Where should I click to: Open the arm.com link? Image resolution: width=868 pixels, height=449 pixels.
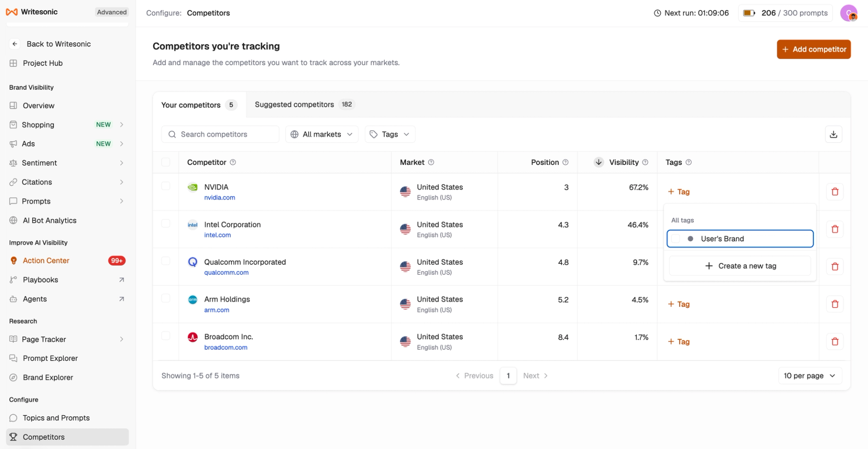pyautogui.click(x=217, y=310)
